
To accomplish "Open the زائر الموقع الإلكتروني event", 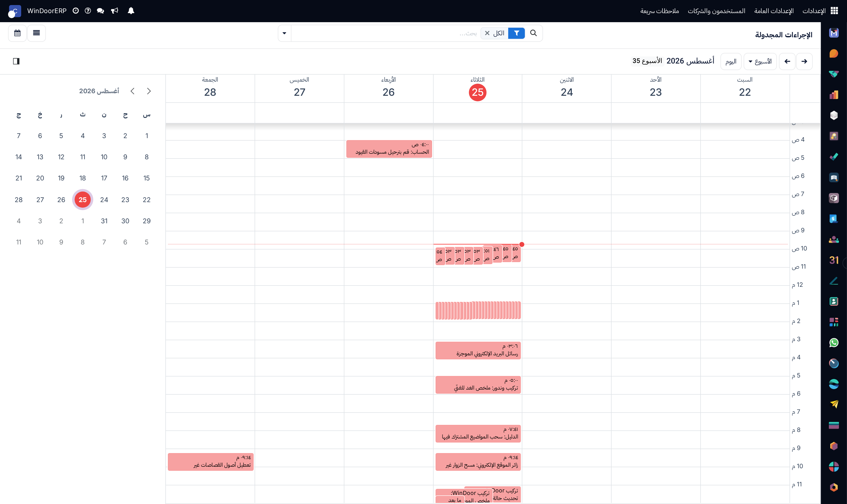I will (478, 462).
